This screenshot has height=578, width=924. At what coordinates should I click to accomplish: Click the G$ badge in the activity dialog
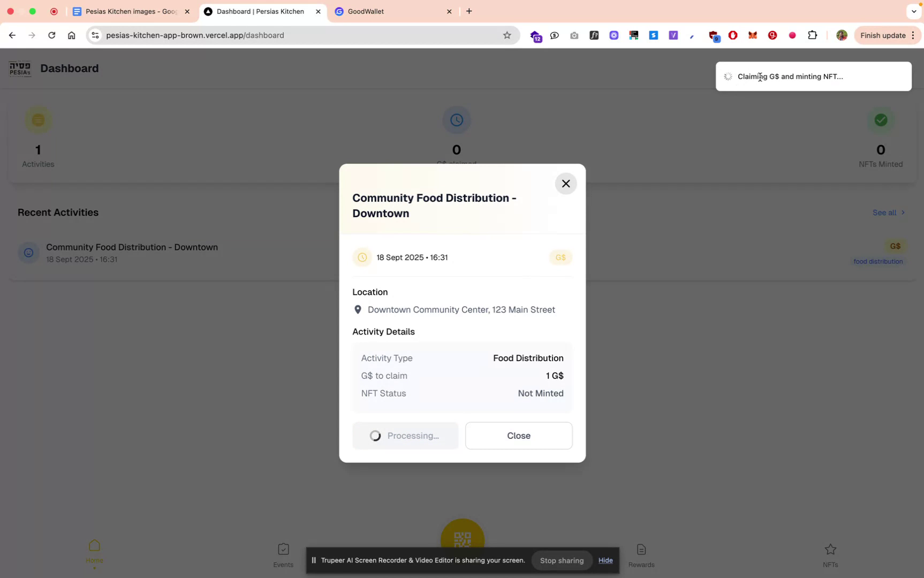click(x=561, y=257)
